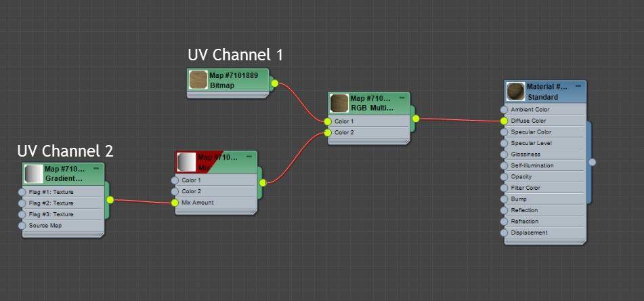Collapse the Standard material node

[578, 86]
